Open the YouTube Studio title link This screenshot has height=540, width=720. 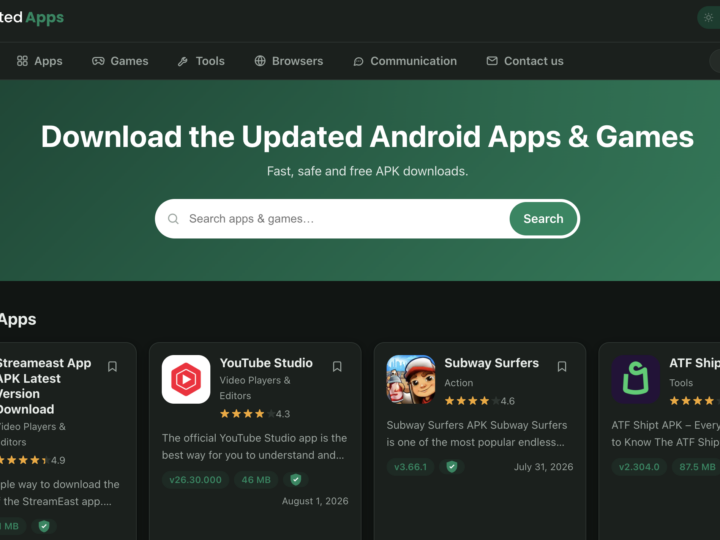click(x=266, y=363)
